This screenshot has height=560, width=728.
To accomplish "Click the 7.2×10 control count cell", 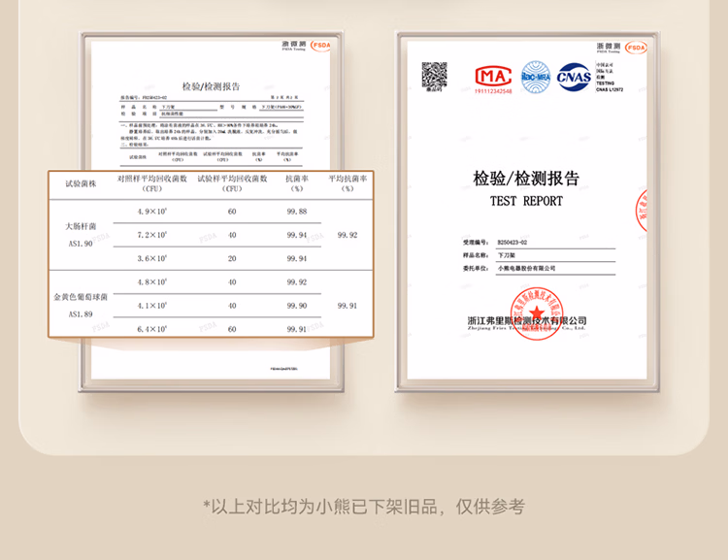I will point(152,235).
